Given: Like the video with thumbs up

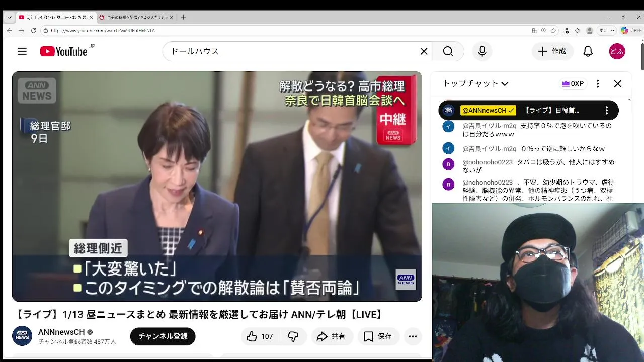Looking at the screenshot, I should (260, 336).
